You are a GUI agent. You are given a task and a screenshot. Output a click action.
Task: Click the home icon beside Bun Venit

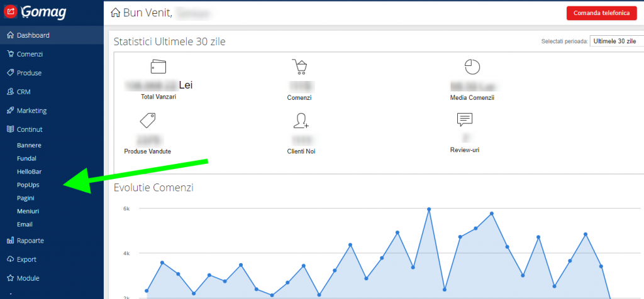click(x=116, y=13)
